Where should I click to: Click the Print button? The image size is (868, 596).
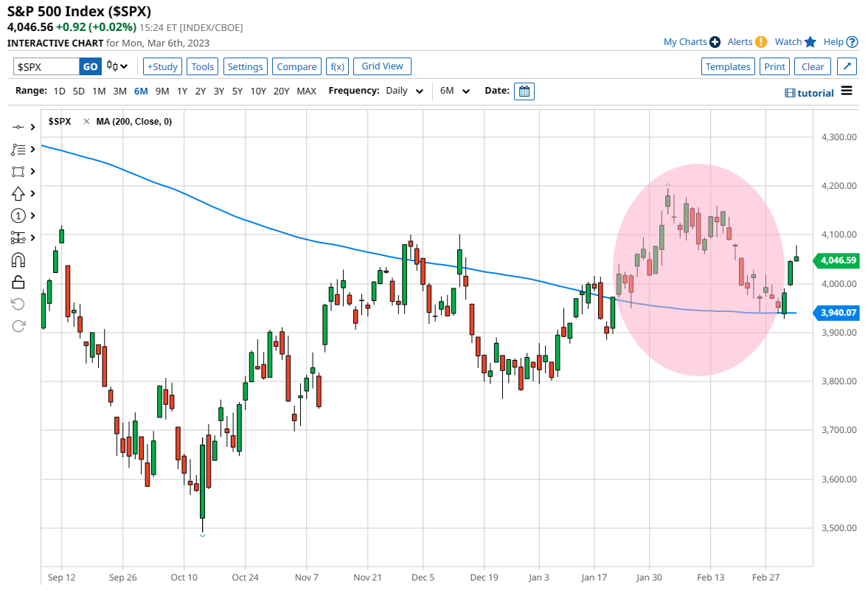coord(774,66)
